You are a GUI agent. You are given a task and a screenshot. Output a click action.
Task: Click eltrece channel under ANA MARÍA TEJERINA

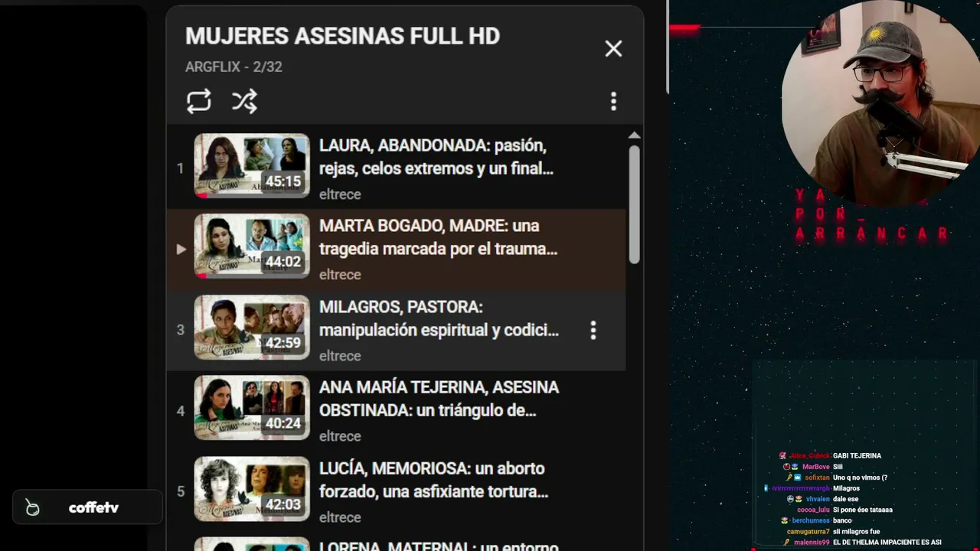(340, 436)
